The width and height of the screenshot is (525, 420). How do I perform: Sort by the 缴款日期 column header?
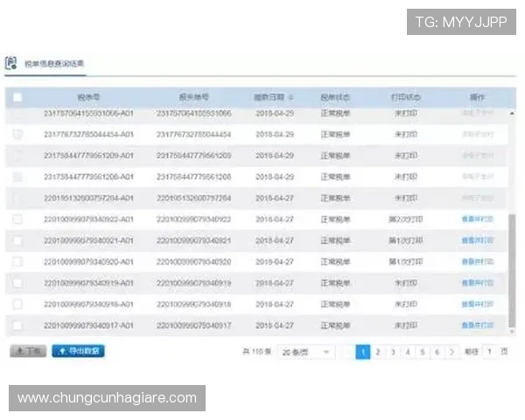click(x=269, y=97)
